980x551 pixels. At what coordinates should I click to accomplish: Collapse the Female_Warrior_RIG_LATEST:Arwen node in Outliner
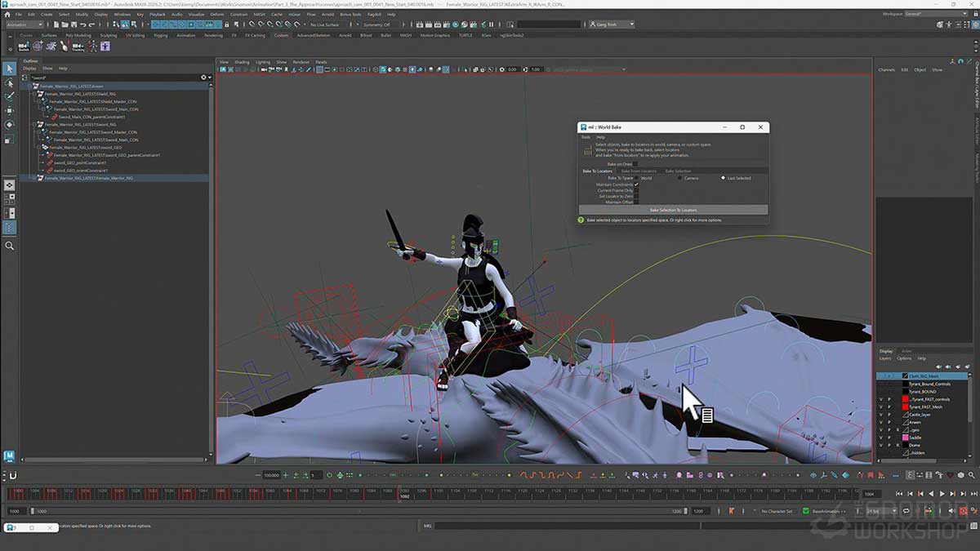[29, 85]
